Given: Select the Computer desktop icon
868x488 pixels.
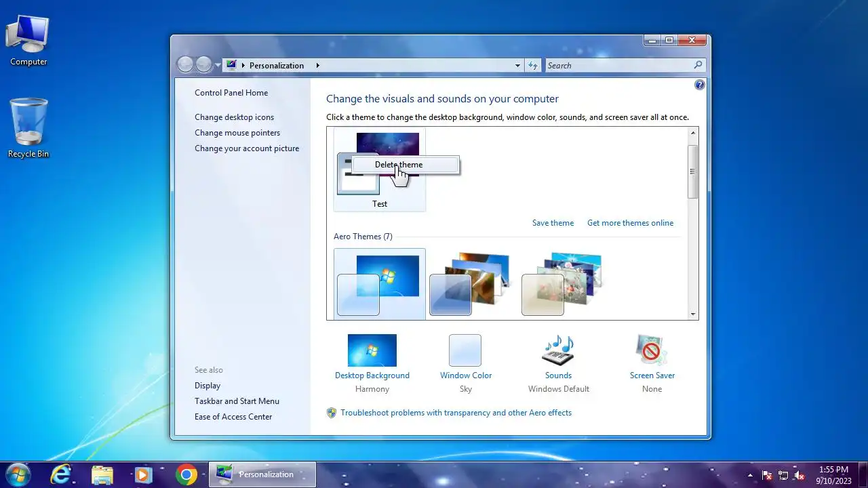Looking at the screenshot, I should 28,41.
